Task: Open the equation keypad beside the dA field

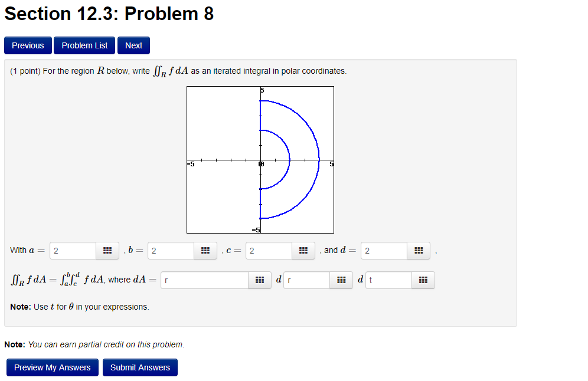Action: pyautogui.click(x=259, y=280)
